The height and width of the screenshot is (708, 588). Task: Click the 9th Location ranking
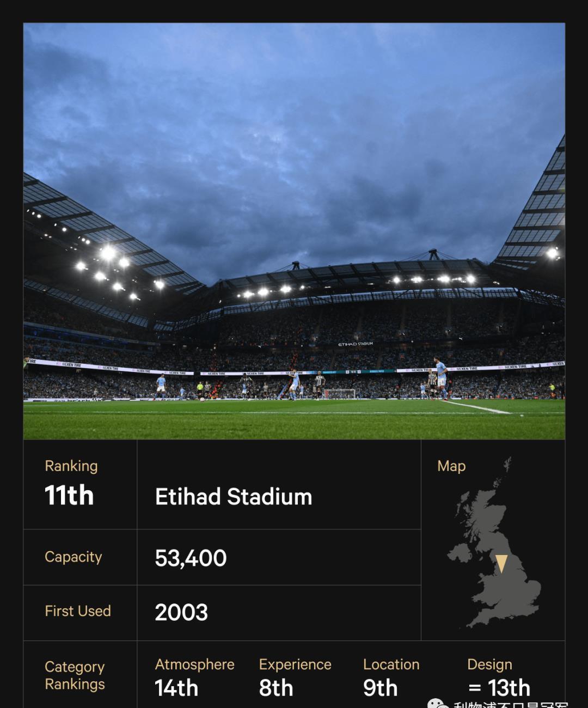click(x=381, y=688)
